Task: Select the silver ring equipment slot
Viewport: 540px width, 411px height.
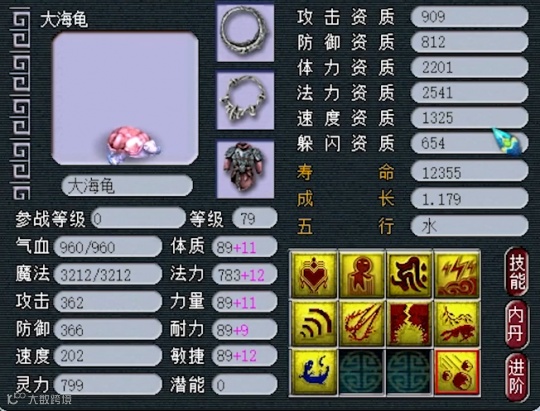Action: [245, 32]
